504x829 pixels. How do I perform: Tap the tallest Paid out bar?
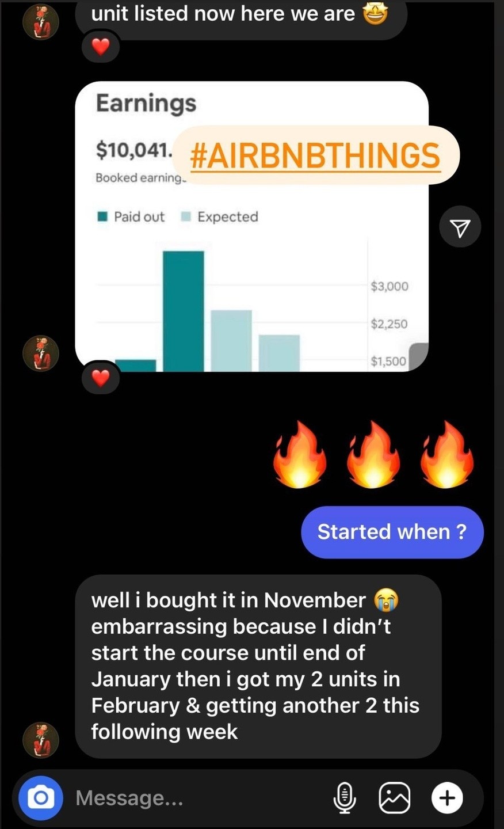pyautogui.click(x=184, y=311)
